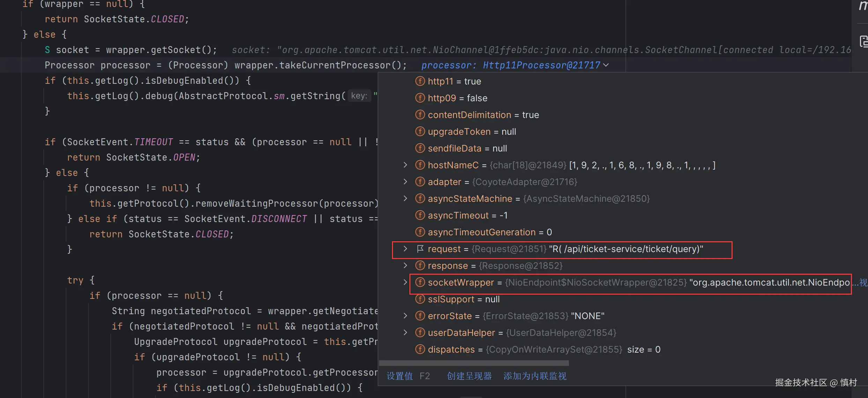Viewport: 868px width, 398px height.
Task: Click flag icon next to request
Action: [x=420, y=249]
